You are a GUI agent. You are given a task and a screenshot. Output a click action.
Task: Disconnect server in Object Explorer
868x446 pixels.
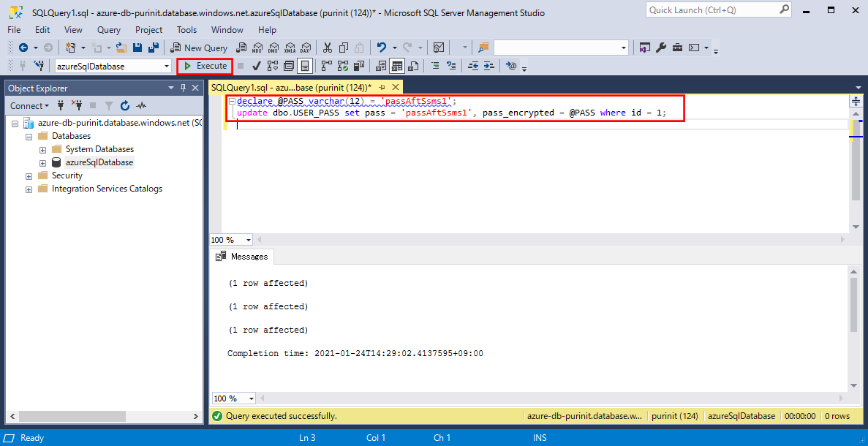pyautogui.click(x=77, y=106)
